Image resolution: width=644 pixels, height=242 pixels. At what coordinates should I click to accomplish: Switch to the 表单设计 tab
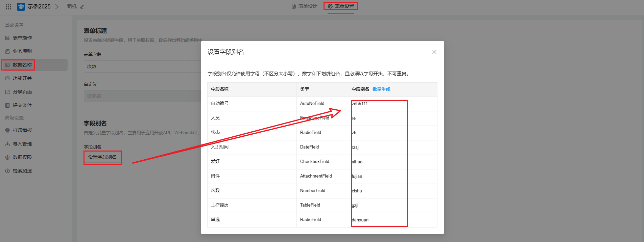tap(304, 6)
